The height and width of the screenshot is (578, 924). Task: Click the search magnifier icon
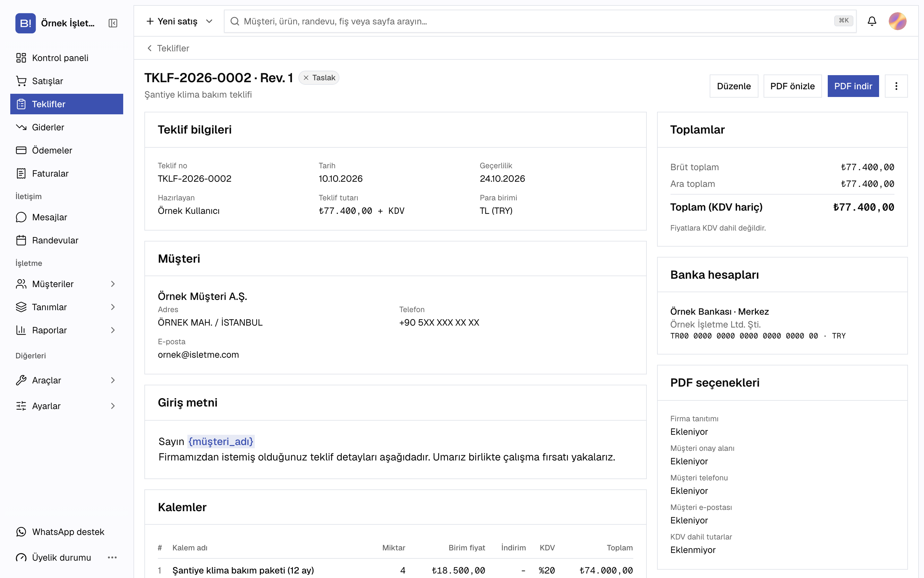[x=235, y=21]
